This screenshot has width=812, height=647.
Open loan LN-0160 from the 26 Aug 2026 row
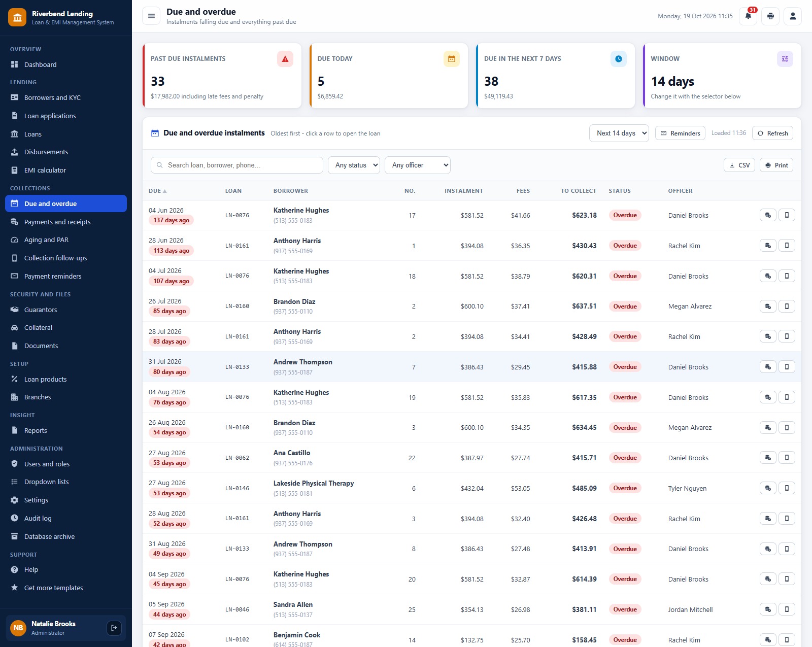[237, 427]
